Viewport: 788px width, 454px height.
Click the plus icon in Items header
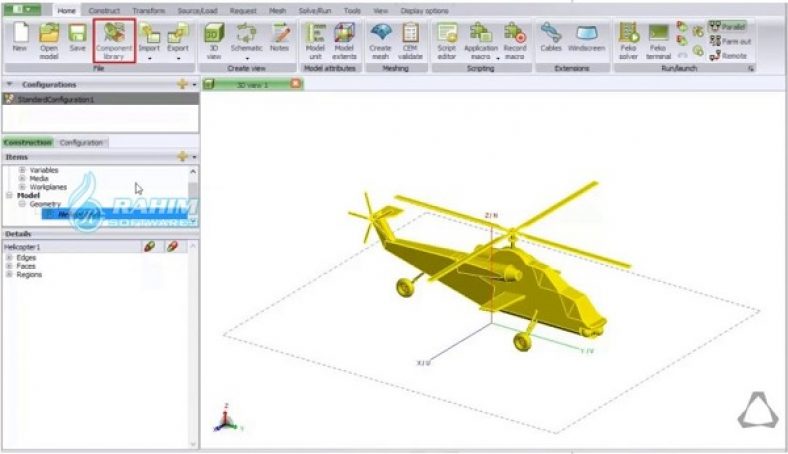pyautogui.click(x=182, y=157)
